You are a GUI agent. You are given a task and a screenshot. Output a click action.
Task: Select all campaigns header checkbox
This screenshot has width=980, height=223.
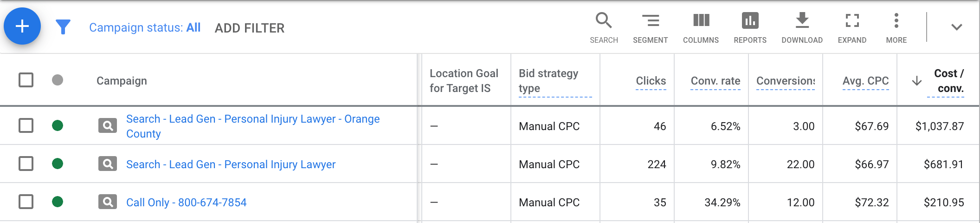tap(26, 80)
